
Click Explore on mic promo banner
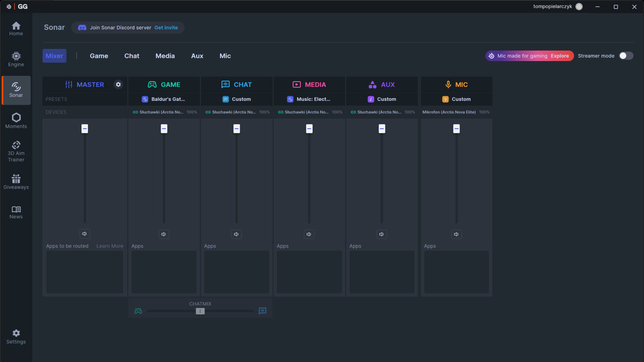[559, 56]
